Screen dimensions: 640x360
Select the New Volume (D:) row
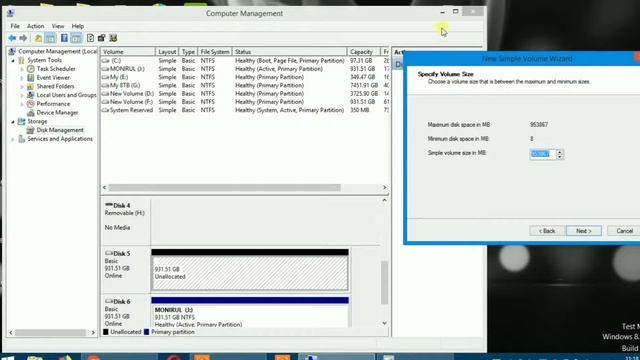[245, 93]
